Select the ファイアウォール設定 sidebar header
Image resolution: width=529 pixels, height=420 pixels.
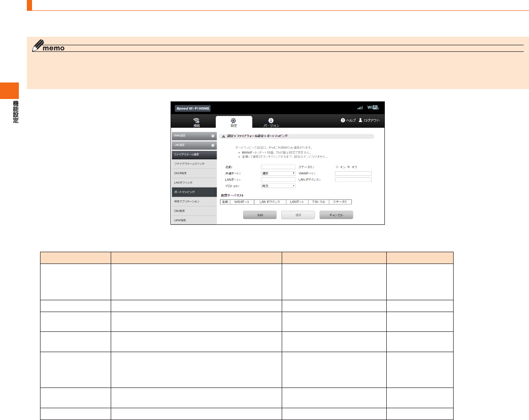coord(194,155)
